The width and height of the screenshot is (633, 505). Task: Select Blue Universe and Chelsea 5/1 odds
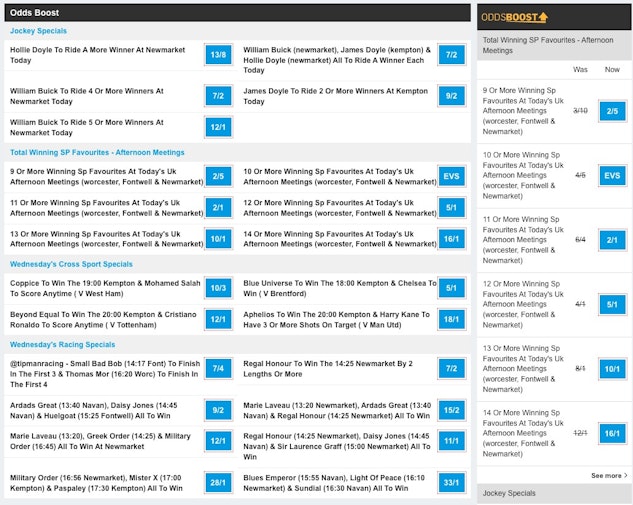coord(451,288)
